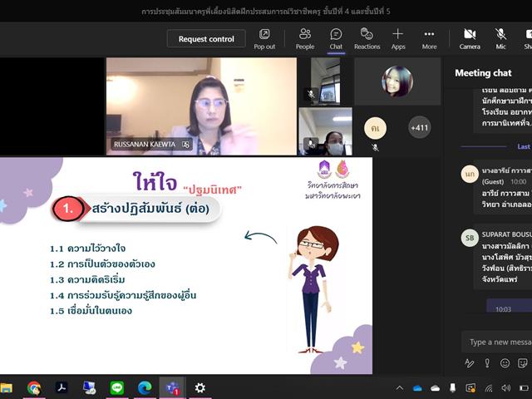
Task: Toggle the Chat panel in toolbar
Action: [x=336, y=39]
